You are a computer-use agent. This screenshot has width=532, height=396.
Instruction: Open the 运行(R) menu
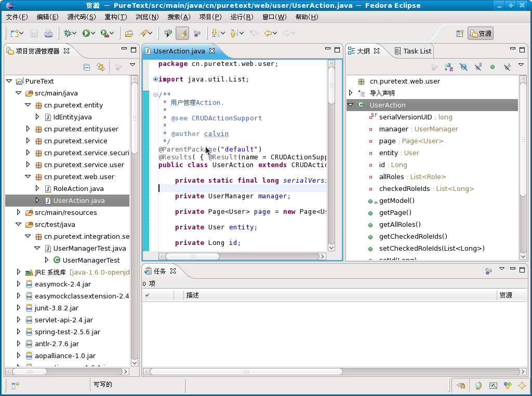point(242,17)
